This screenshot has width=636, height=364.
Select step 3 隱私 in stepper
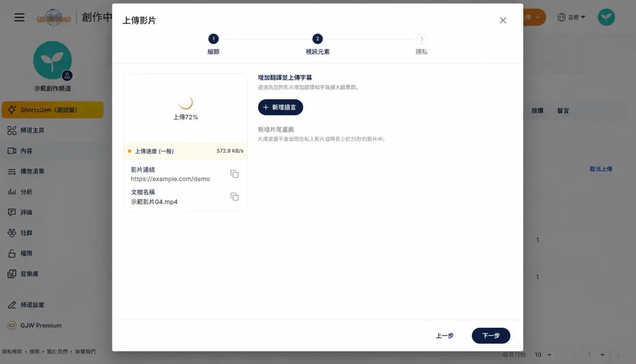tap(421, 44)
